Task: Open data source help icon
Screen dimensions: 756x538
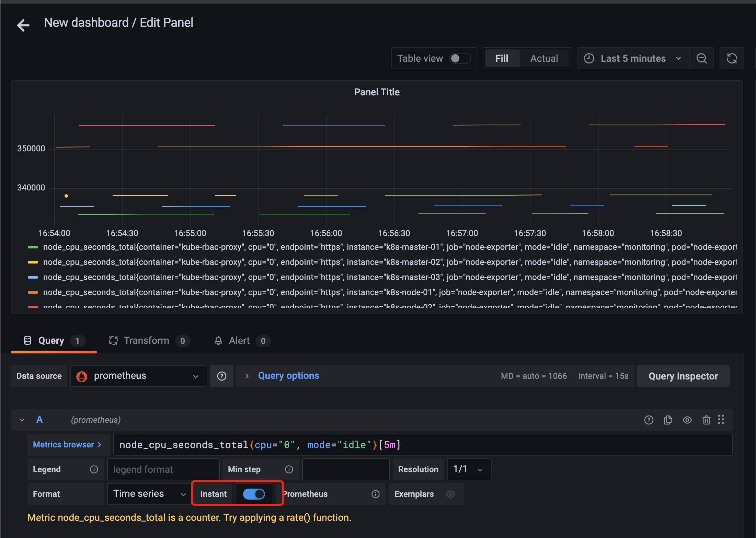Action: pyautogui.click(x=222, y=376)
